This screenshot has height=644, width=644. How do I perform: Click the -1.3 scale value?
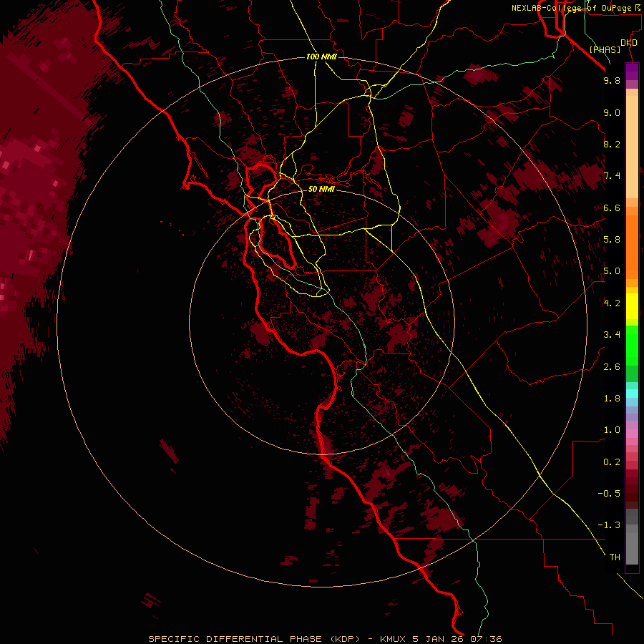pos(609,525)
